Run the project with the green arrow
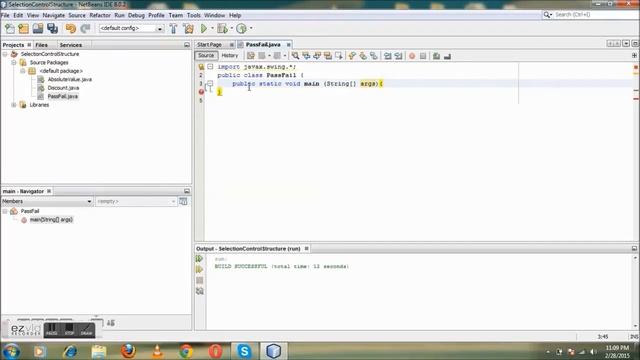640x360 pixels. pos(204,28)
